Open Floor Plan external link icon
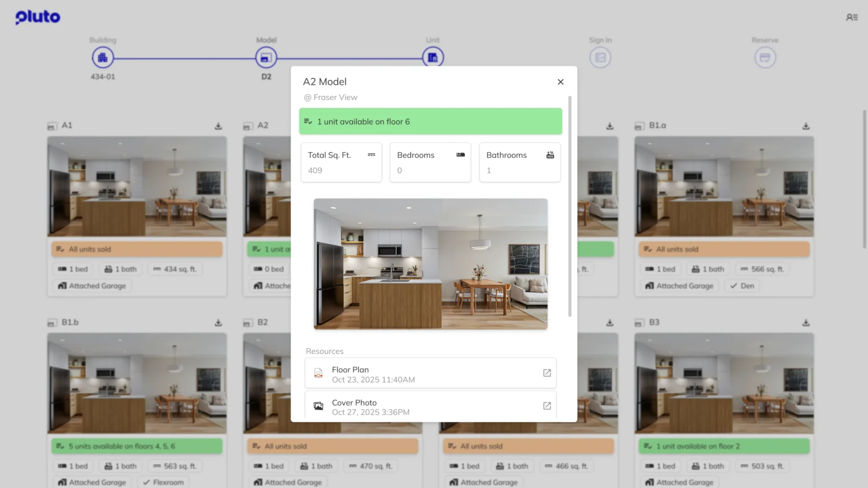This screenshot has height=488, width=868. [x=547, y=373]
